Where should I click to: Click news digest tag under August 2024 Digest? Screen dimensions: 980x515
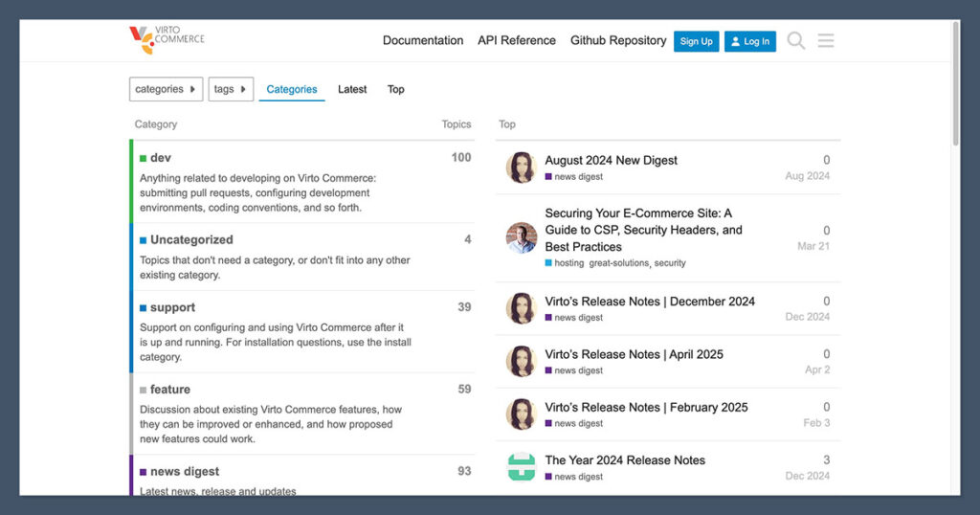(574, 177)
